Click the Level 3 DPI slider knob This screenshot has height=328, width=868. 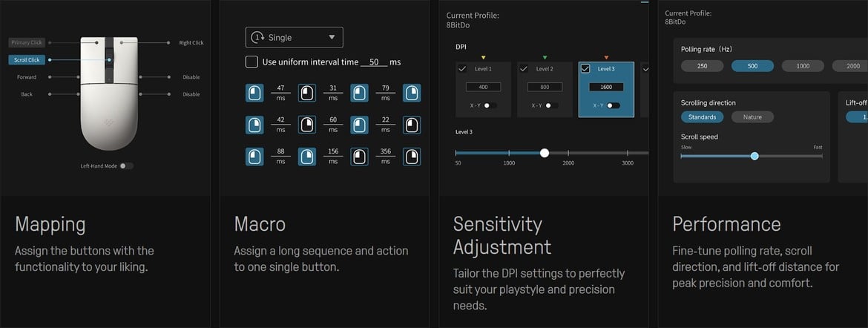(x=545, y=153)
